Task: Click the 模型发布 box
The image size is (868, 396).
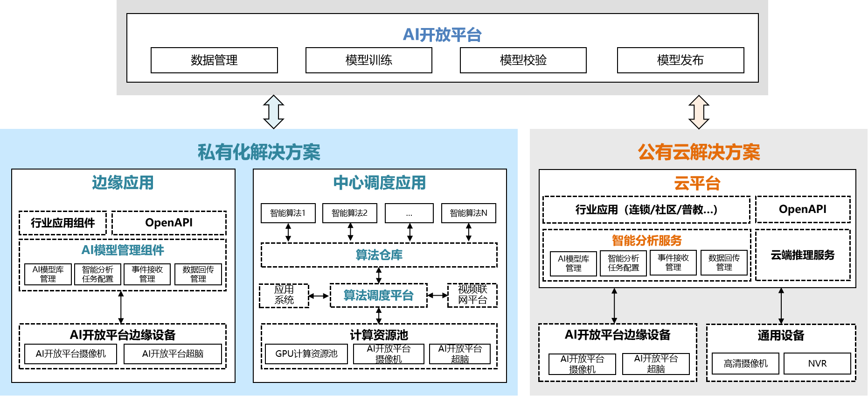Action: [x=681, y=60]
